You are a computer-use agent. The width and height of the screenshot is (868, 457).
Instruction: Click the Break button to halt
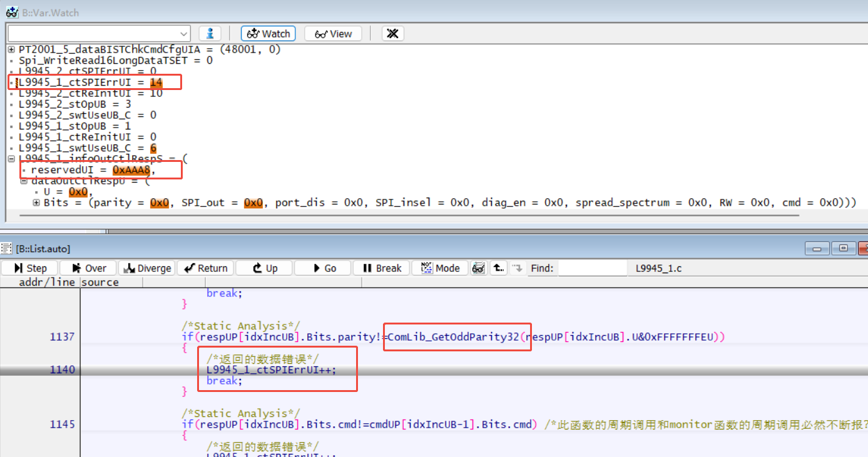381,268
